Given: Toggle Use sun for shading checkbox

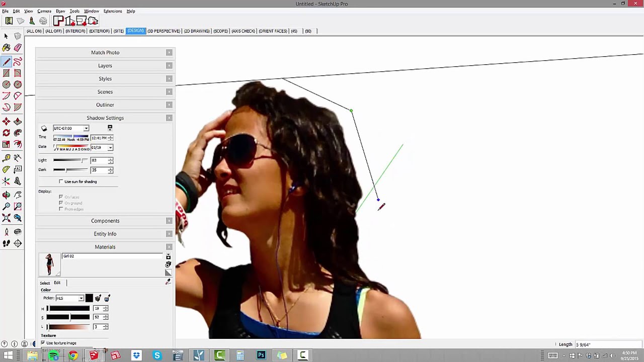Looking at the screenshot, I should click(x=61, y=182).
